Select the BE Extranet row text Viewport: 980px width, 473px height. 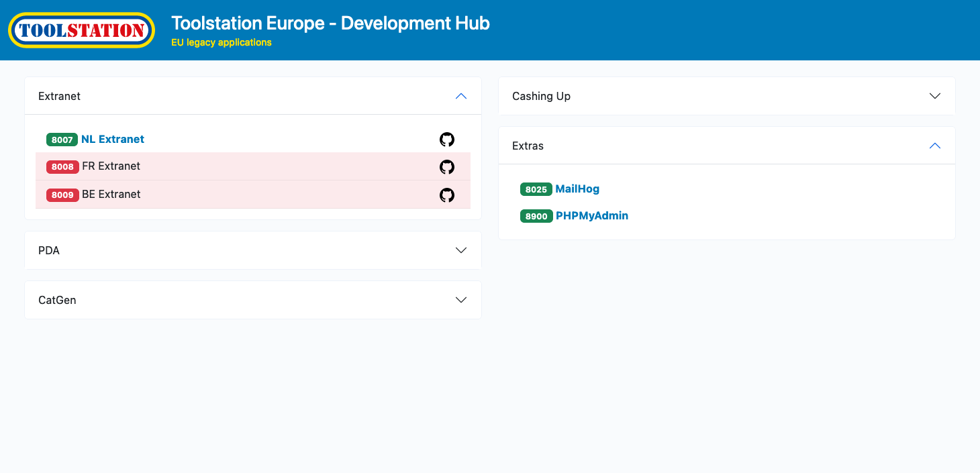111,195
